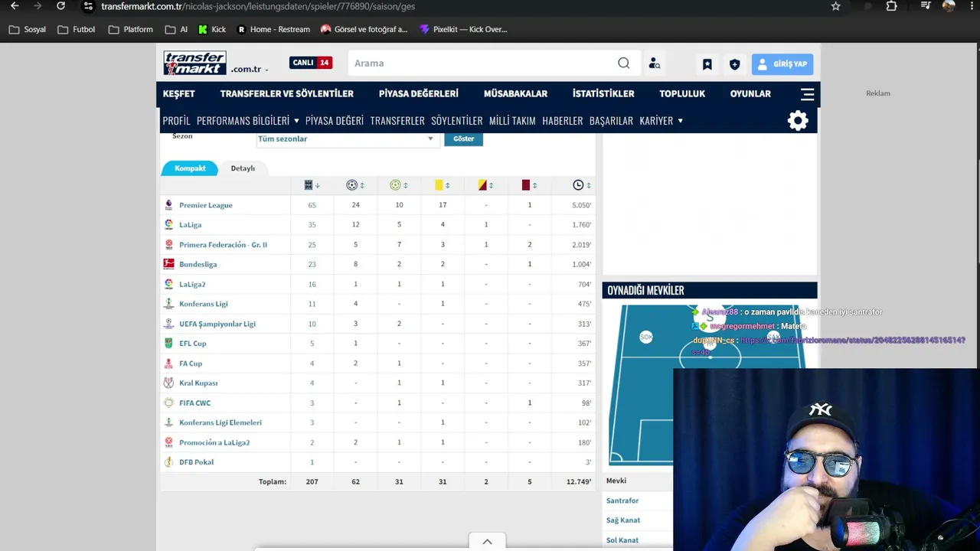Open the settings gear icon

(x=798, y=120)
